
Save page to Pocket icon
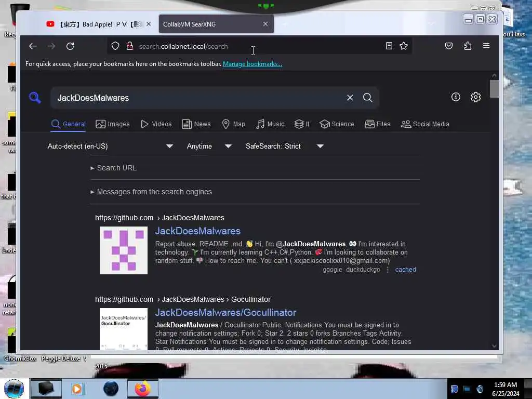coord(448,46)
